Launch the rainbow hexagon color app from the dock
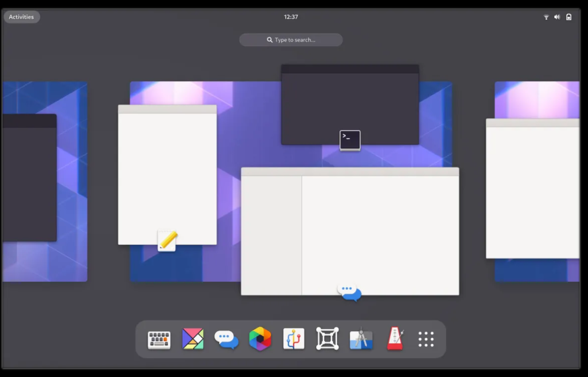 click(260, 339)
